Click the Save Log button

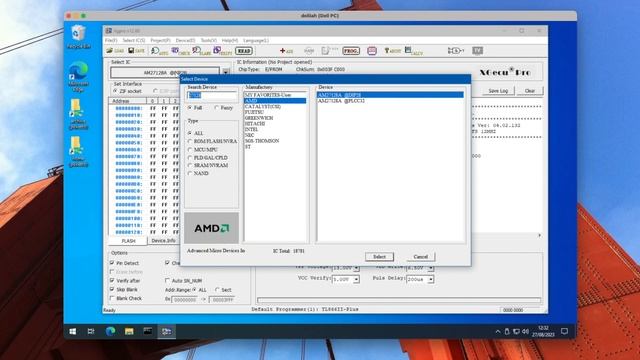(498, 91)
